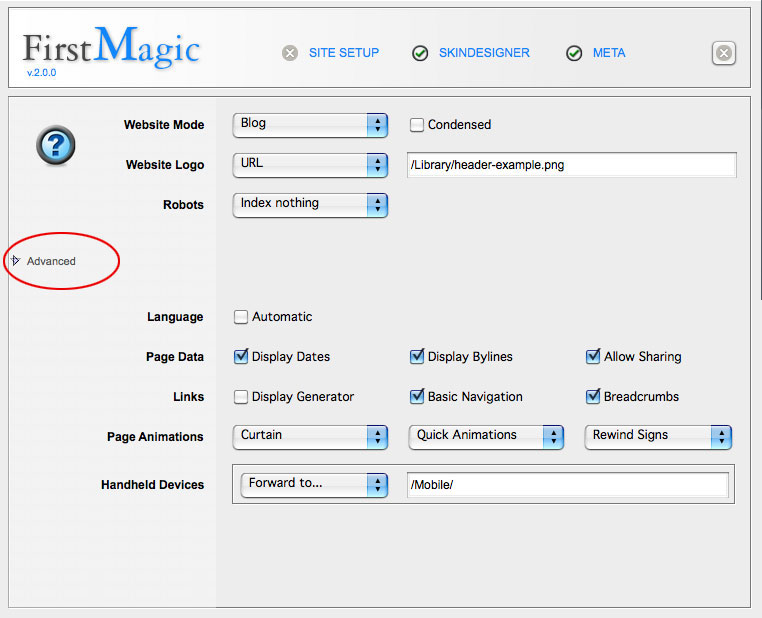Toggle the Automatic language checkbox
The height and width of the screenshot is (618, 762).
[x=241, y=317]
